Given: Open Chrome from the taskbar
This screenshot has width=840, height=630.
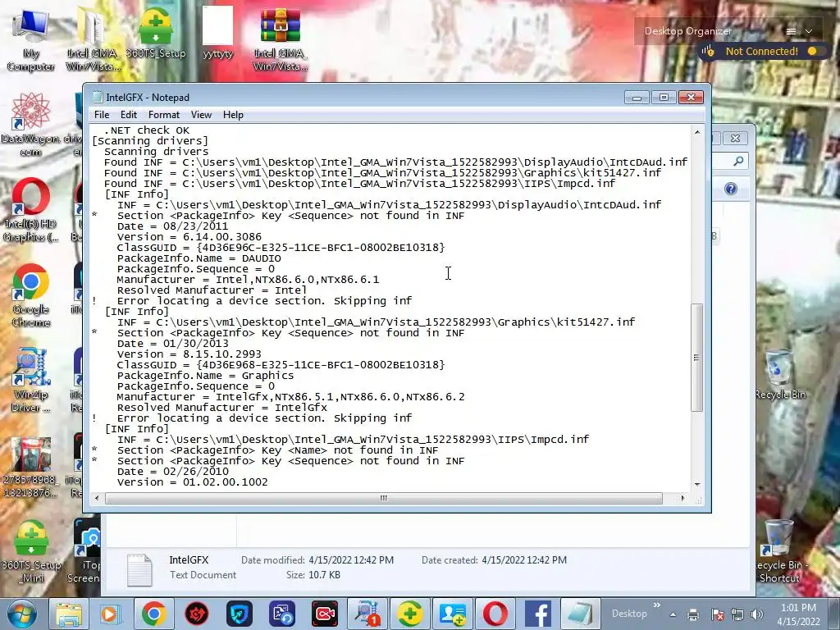Looking at the screenshot, I should coord(153,614).
